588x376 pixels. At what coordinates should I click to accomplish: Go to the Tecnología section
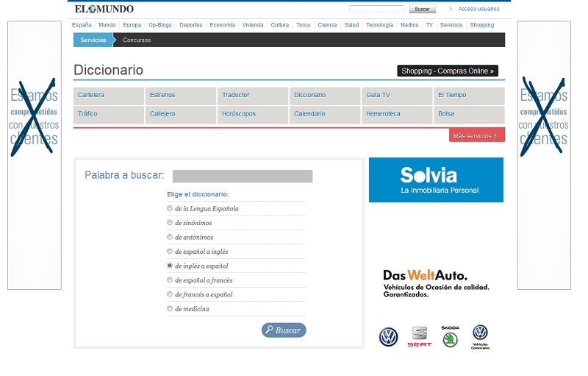(379, 25)
